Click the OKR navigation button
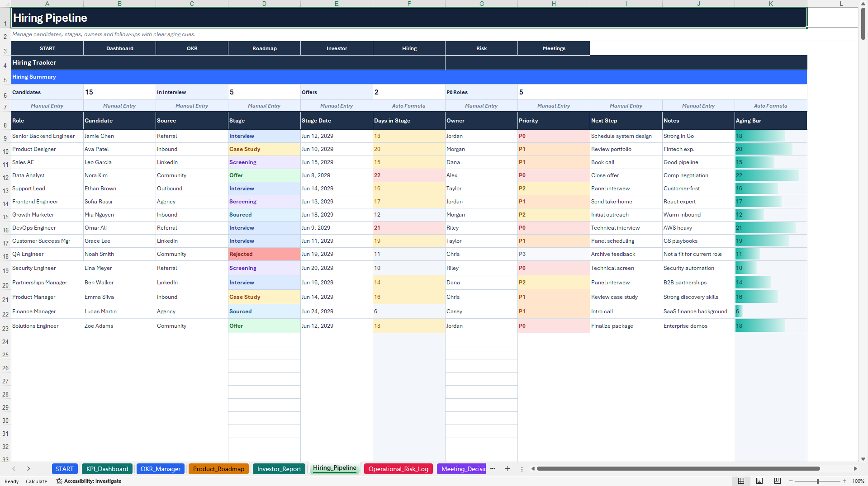 192,48
